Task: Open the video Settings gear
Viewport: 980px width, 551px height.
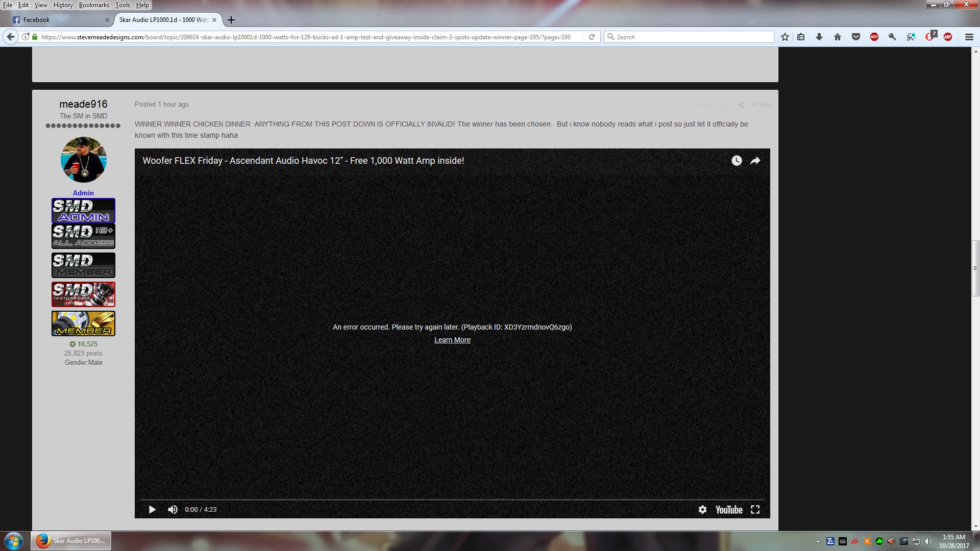Action: click(703, 510)
